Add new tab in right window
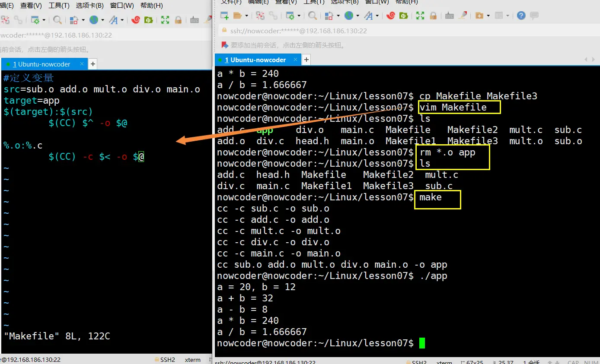600x364 pixels. (306, 60)
